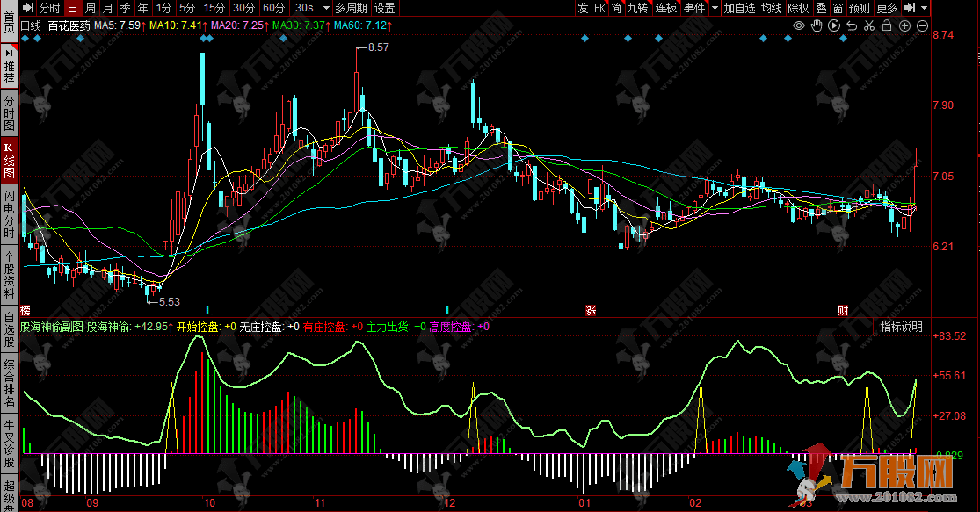Toggle the padlock lock icon

[x=886, y=25]
